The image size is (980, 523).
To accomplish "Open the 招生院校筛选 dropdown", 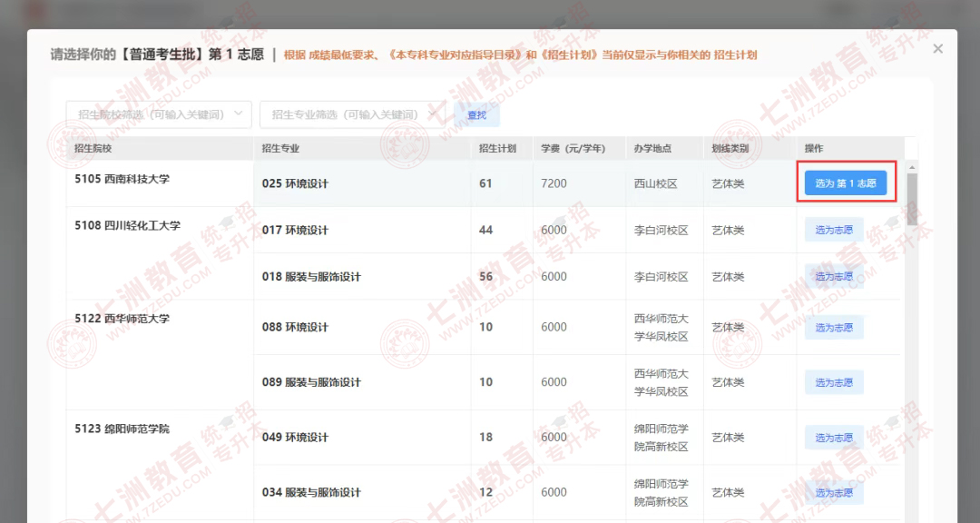I will [x=159, y=114].
